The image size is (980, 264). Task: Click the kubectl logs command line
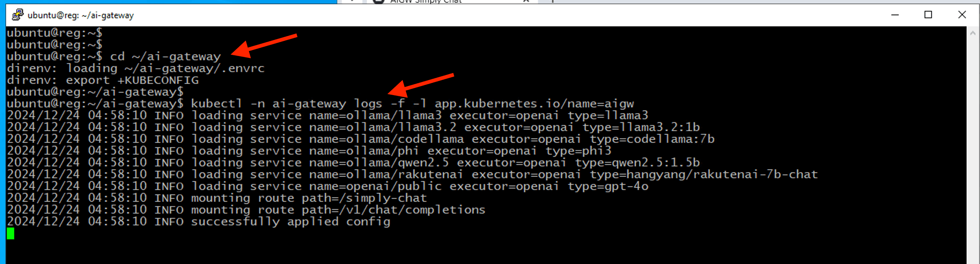click(x=412, y=104)
